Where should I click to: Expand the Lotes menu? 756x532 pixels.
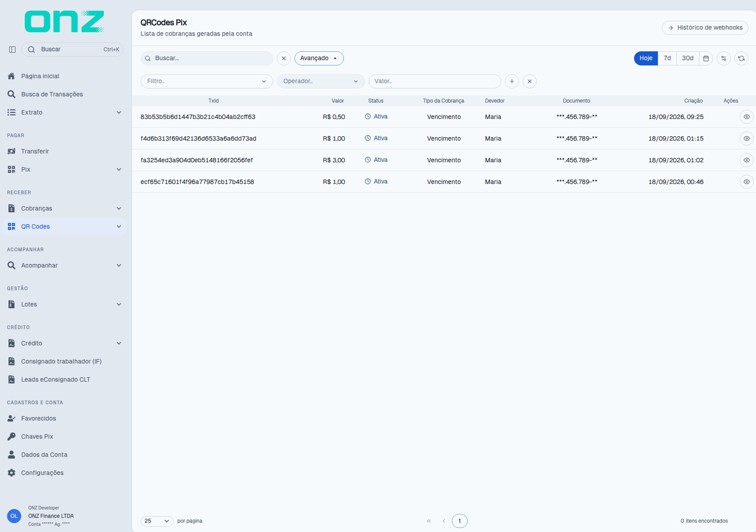(x=65, y=304)
